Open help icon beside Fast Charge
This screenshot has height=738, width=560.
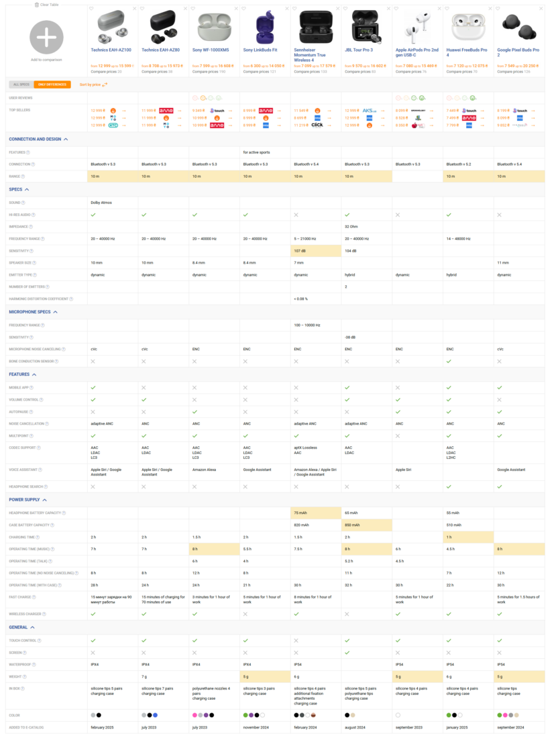pyautogui.click(x=34, y=597)
